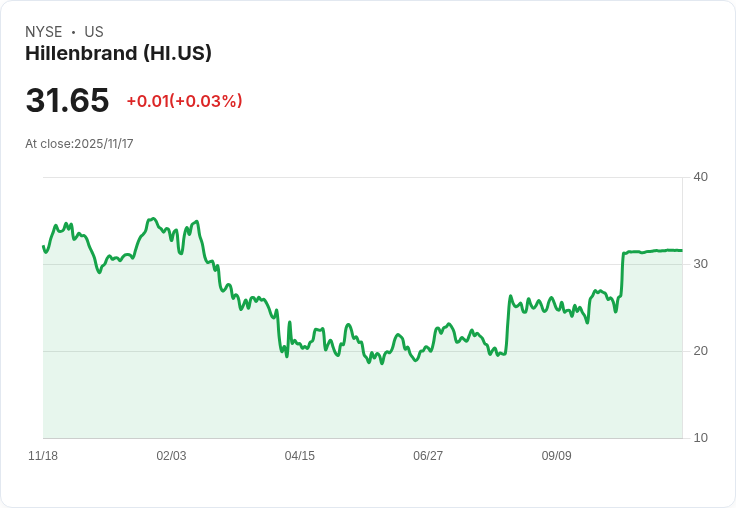Image resolution: width=736 pixels, height=508 pixels.
Task: Select the 20 price axis label
Action: (x=700, y=351)
